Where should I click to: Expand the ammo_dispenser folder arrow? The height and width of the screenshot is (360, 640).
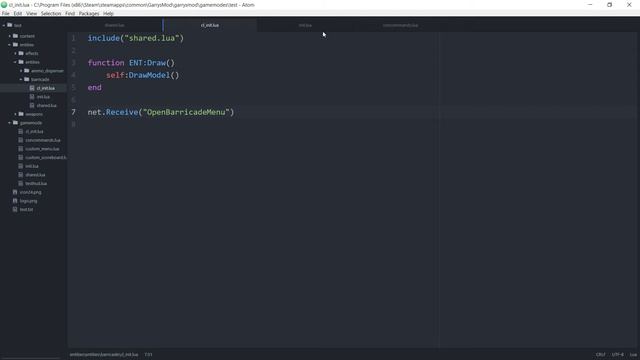pyautogui.click(x=21, y=71)
